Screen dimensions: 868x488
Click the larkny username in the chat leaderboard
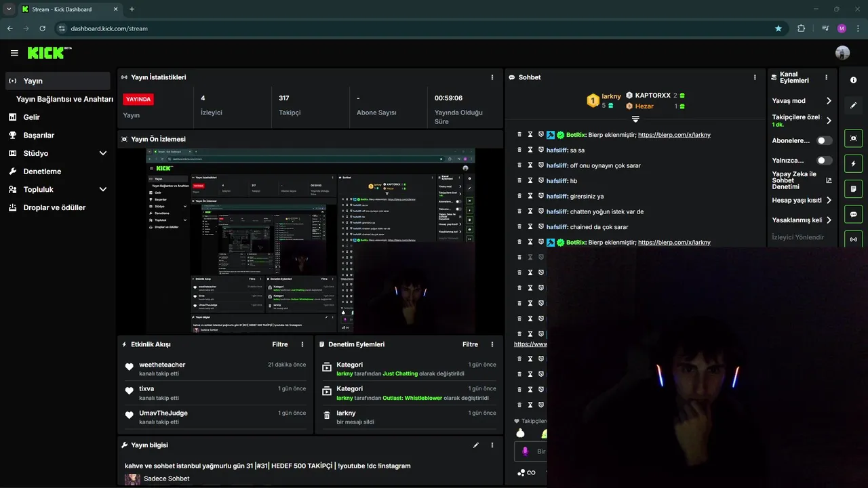611,96
